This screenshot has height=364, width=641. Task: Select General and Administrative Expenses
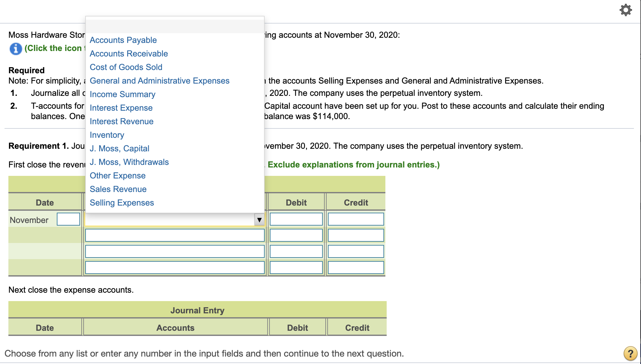click(x=159, y=81)
